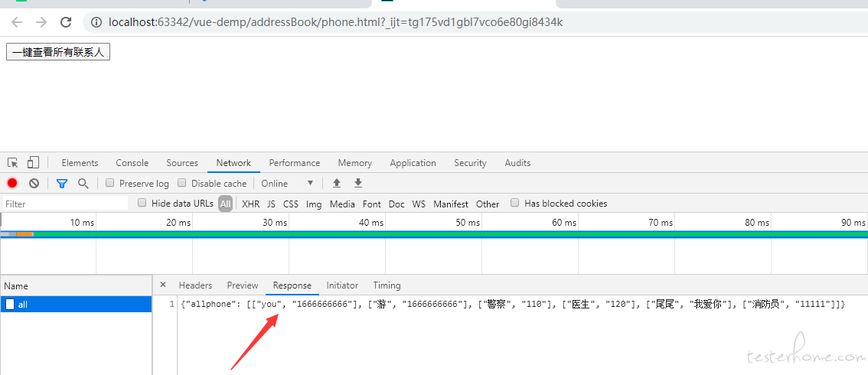Stop recording network log
Viewport: 868px width, 375px height.
tap(12, 183)
